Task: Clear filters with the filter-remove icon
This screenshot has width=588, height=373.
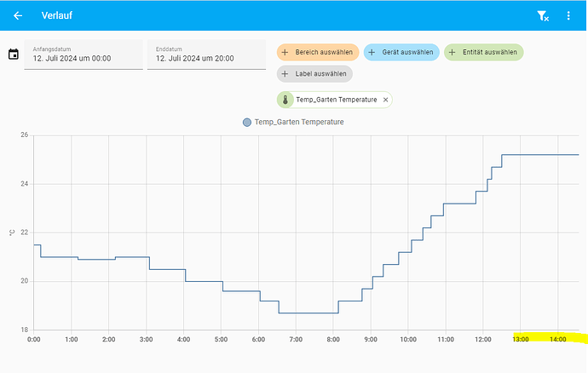Action: tap(543, 15)
